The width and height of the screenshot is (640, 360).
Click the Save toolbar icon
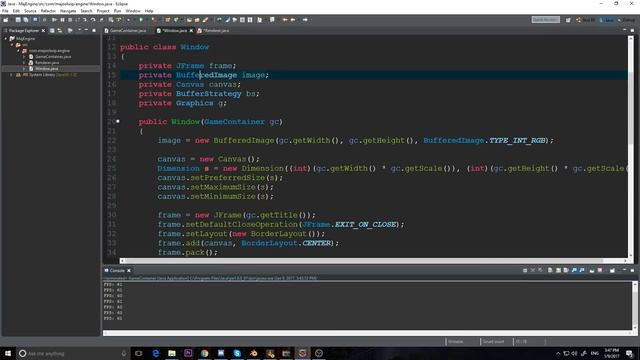click(18, 20)
